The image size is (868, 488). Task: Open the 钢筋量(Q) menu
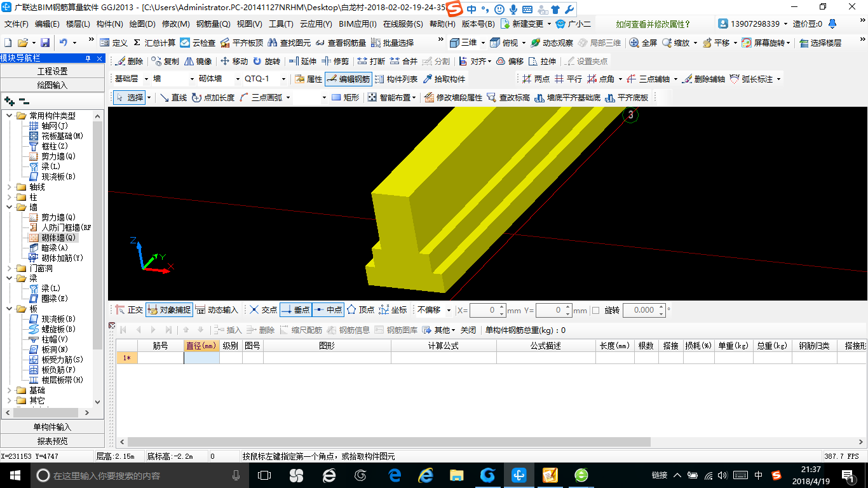213,24
